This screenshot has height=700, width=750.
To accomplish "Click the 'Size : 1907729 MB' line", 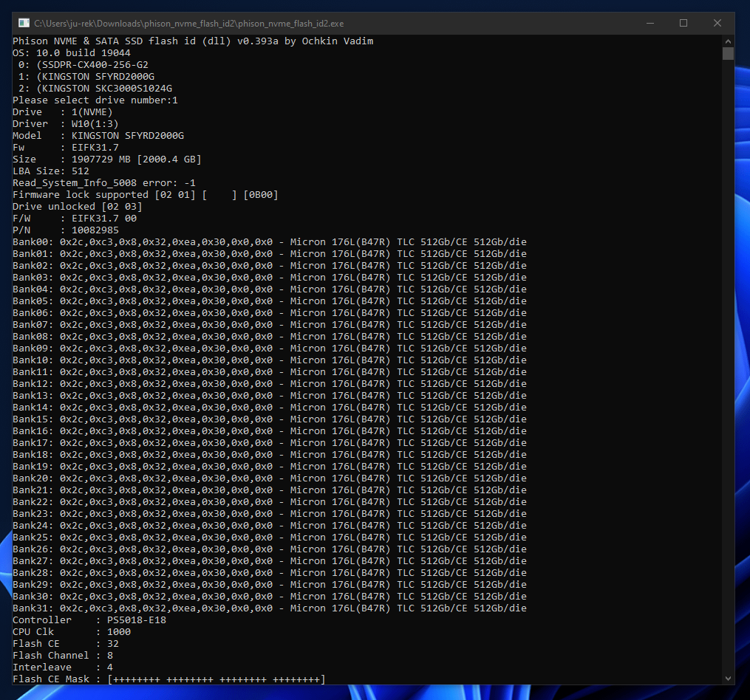I will coord(107,159).
